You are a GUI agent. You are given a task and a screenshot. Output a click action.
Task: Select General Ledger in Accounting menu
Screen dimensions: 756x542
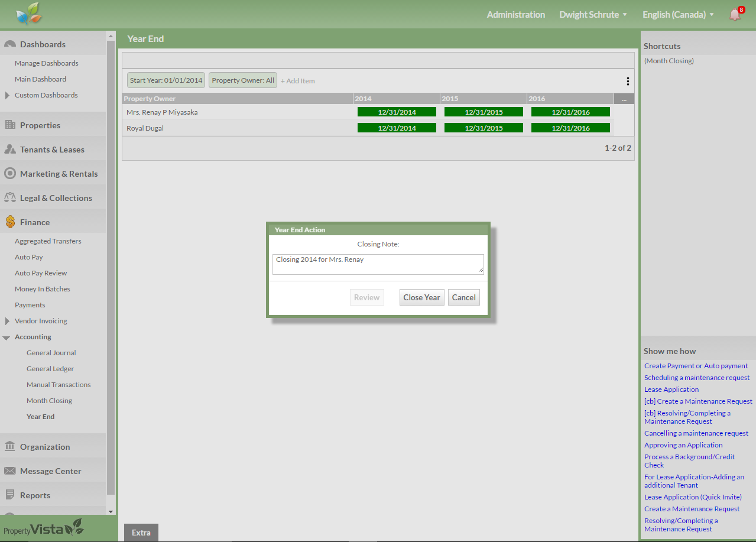50,369
